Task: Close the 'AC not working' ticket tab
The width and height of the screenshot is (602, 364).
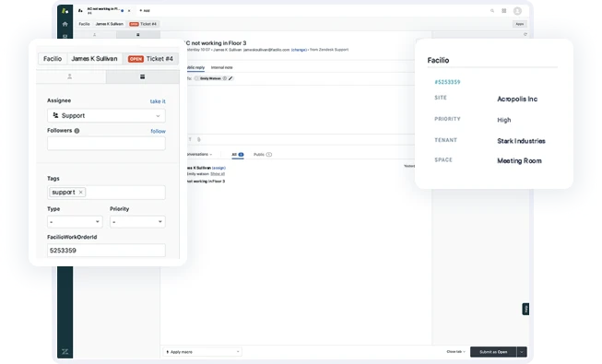Action: (129, 11)
